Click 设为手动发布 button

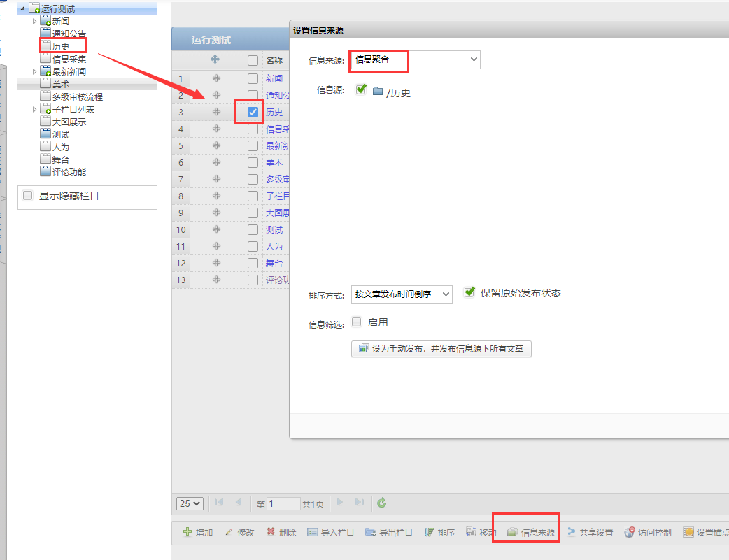441,348
